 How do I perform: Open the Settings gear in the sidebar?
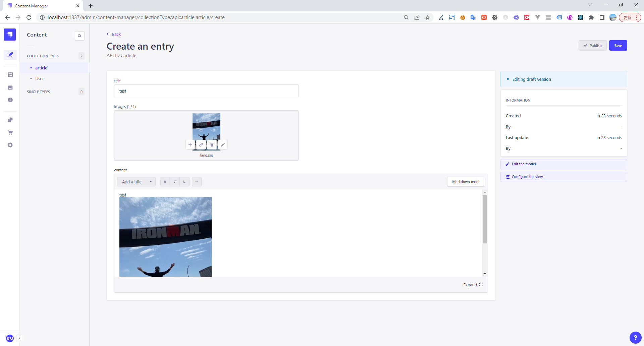tap(10, 145)
